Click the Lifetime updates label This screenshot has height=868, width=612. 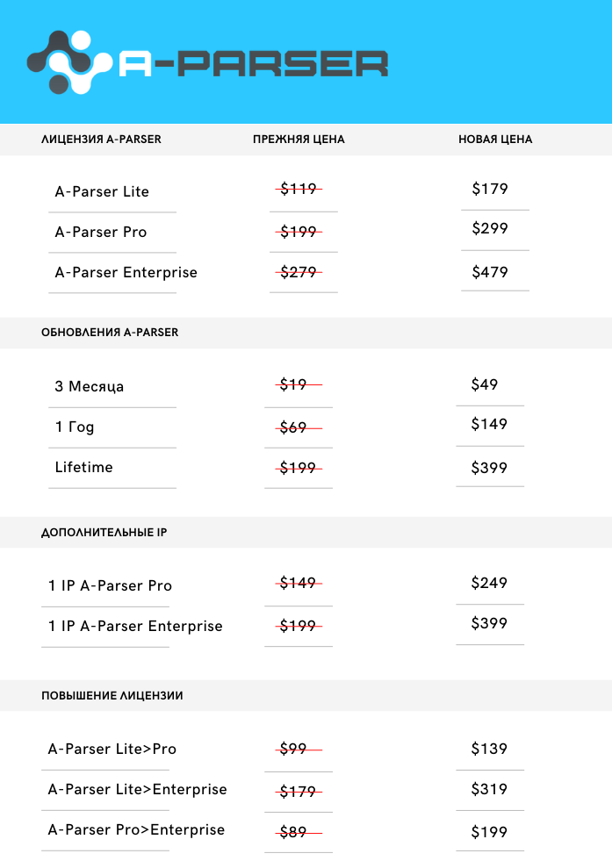coord(83,467)
